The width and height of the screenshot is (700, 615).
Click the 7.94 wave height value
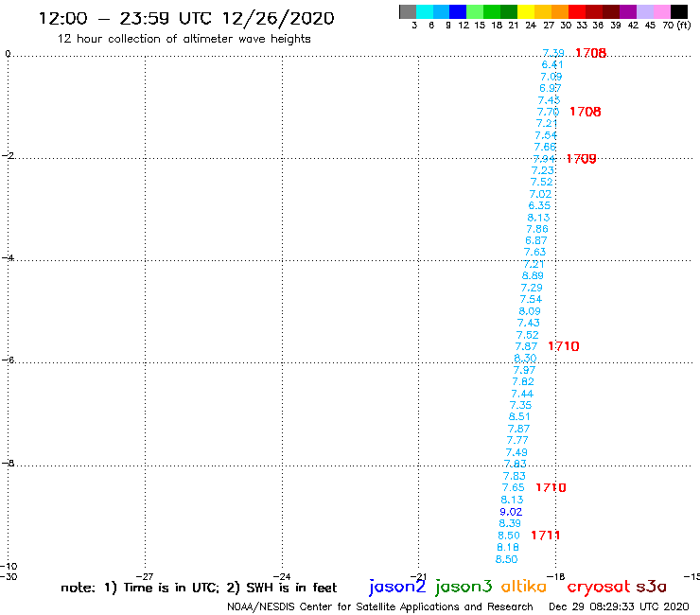click(x=544, y=159)
